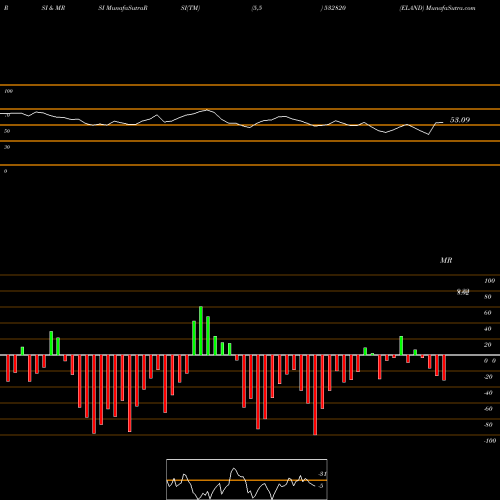
Task: Click the "SI(TM)" header text
Action: pos(190,8)
